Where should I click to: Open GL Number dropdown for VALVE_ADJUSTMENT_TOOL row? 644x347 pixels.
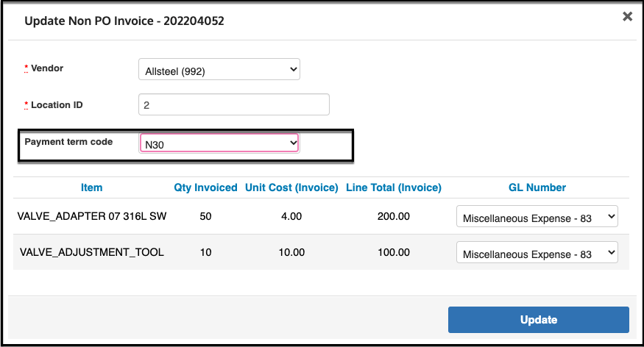click(537, 252)
